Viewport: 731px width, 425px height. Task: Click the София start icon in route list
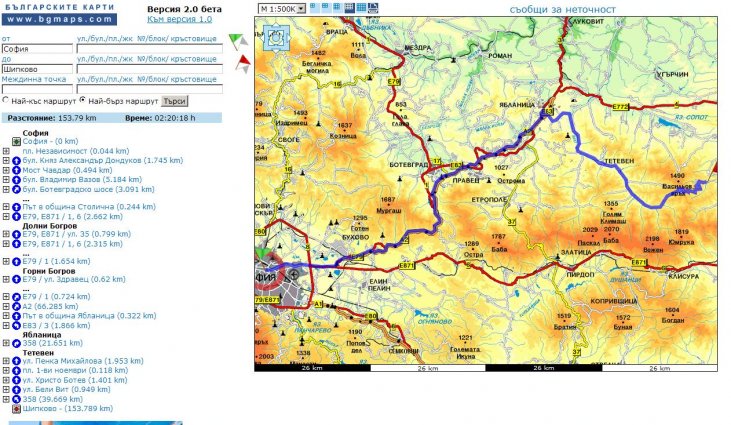click(x=17, y=142)
